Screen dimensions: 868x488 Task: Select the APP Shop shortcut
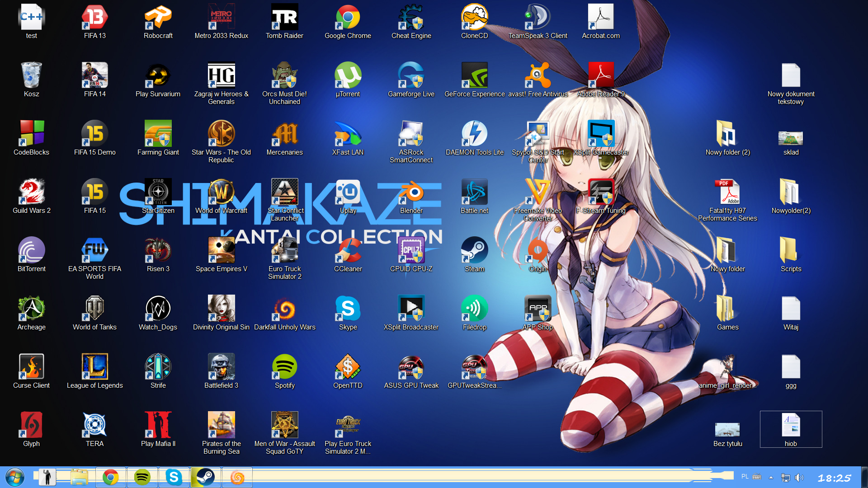coord(538,313)
